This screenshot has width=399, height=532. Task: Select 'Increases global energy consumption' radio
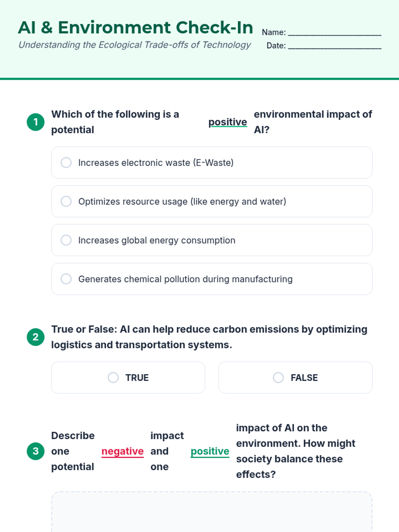pos(66,240)
